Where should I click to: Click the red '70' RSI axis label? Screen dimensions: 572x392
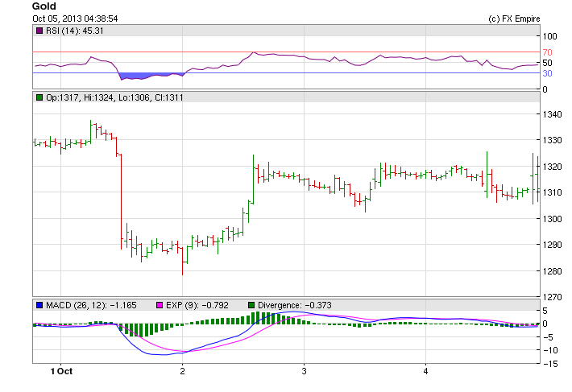[547, 52]
